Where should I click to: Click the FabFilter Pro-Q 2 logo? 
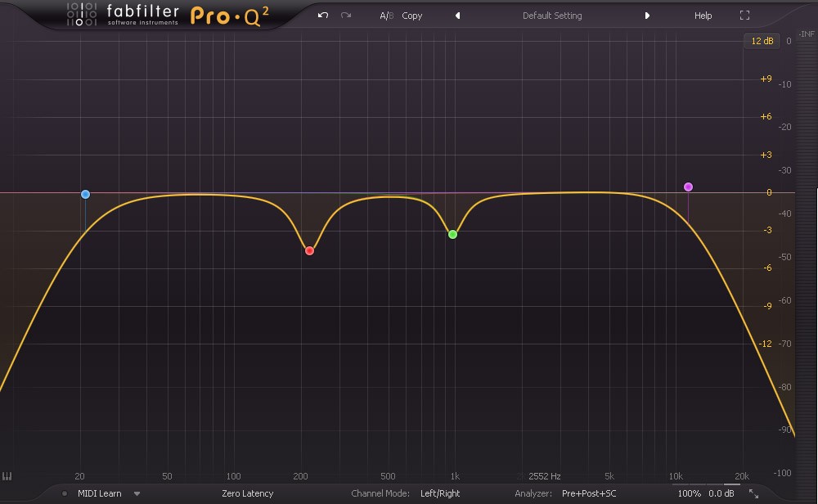(x=168, y=15)
